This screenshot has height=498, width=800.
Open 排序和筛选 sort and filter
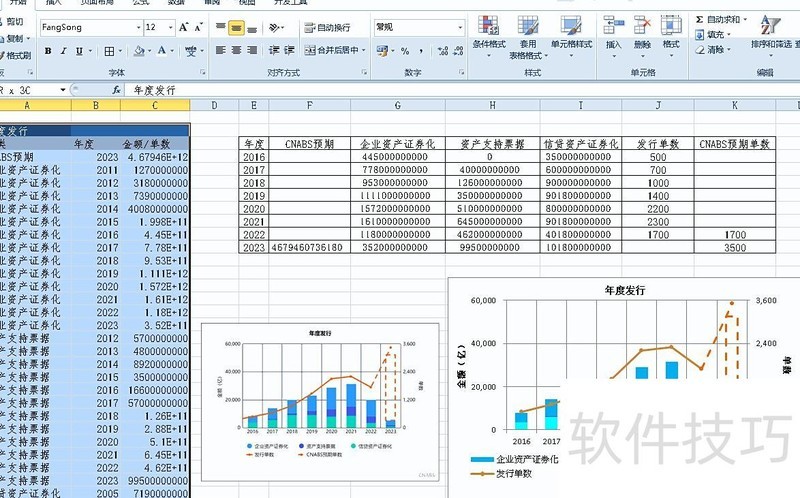pyautogui.click(x=770, y=35)
